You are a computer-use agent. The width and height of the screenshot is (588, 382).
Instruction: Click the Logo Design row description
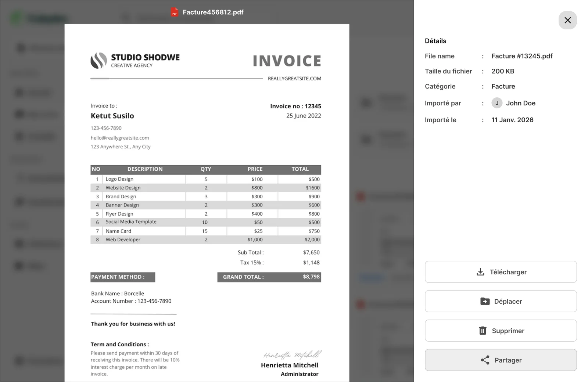tap(119, 179)
